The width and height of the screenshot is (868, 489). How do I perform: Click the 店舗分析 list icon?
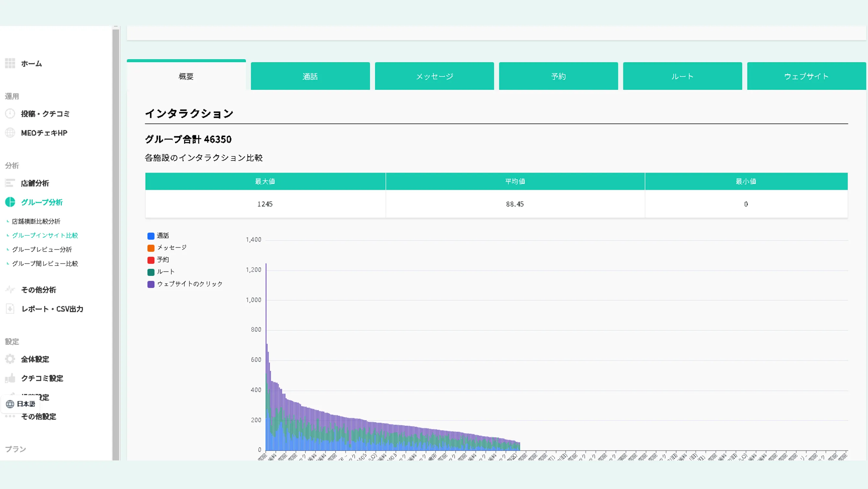10,183
